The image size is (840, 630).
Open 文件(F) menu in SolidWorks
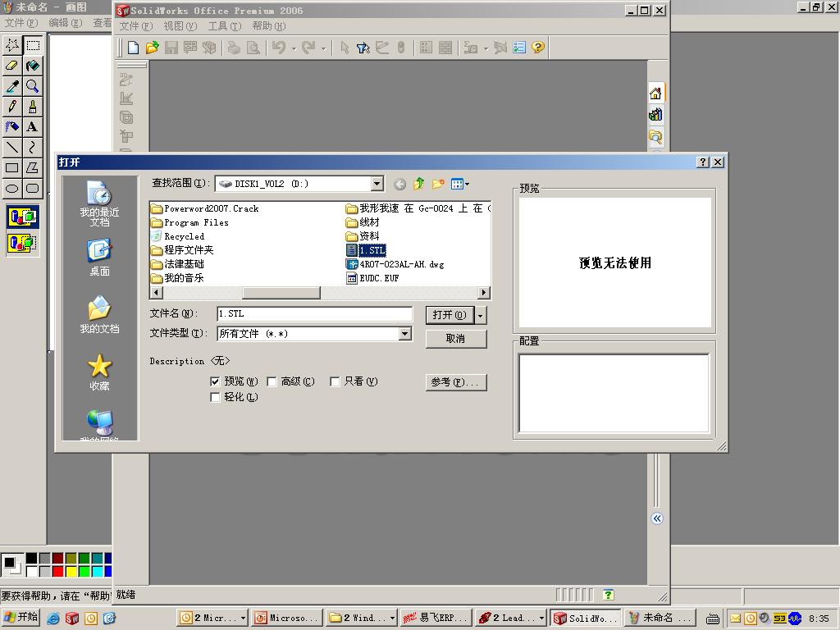point(135,25)
